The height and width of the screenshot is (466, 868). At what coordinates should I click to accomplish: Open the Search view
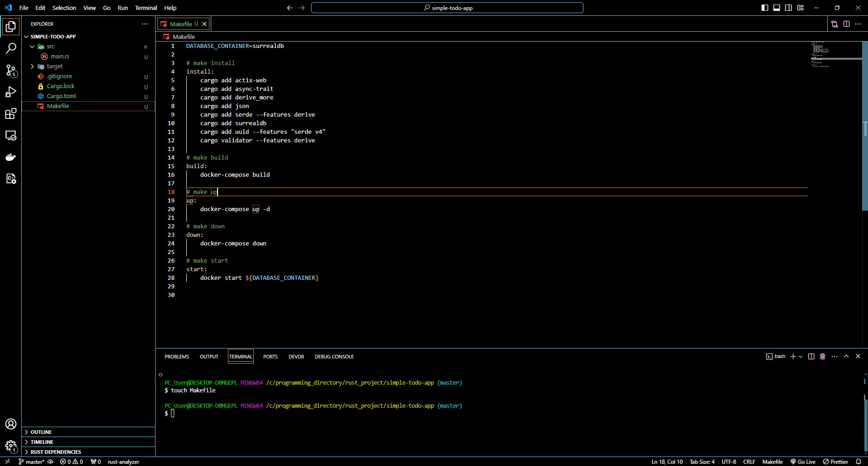point(11,48)
